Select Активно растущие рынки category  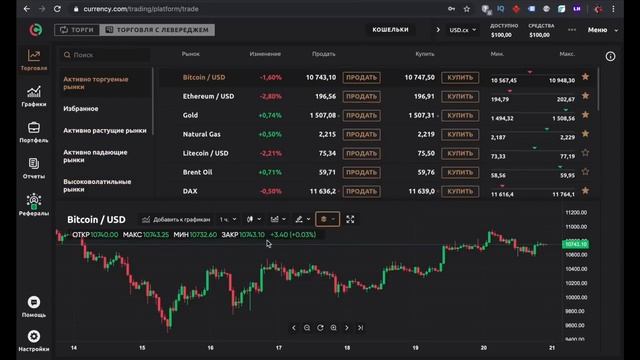pyautogui.click(x=105, y=131)
